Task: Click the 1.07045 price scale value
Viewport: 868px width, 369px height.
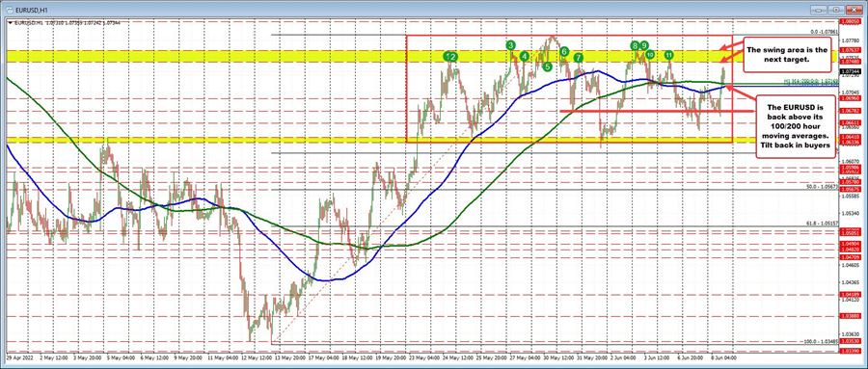Action: pos(851,92)
